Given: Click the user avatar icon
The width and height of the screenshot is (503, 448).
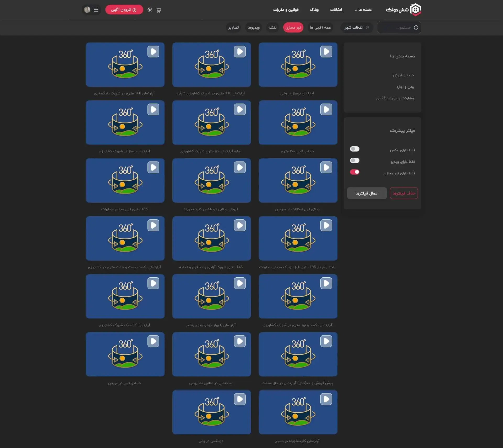Looking at the screenshot, I should click(x=87, y=10).
